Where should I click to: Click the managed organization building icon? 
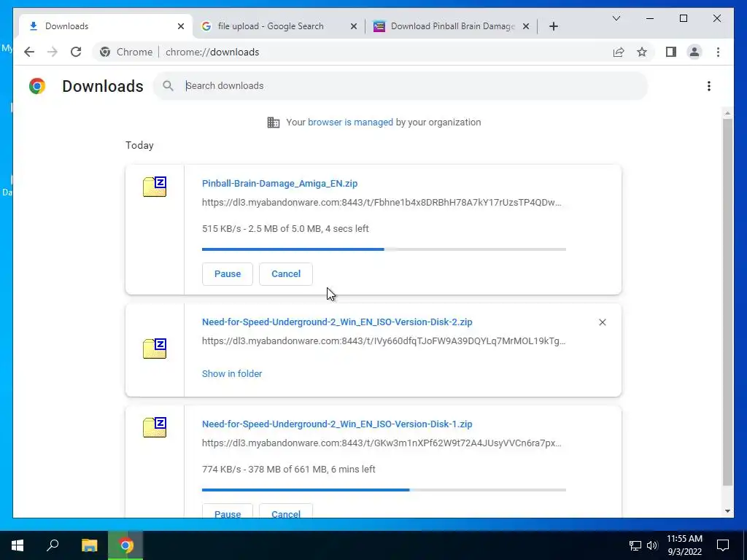[274, 122]
